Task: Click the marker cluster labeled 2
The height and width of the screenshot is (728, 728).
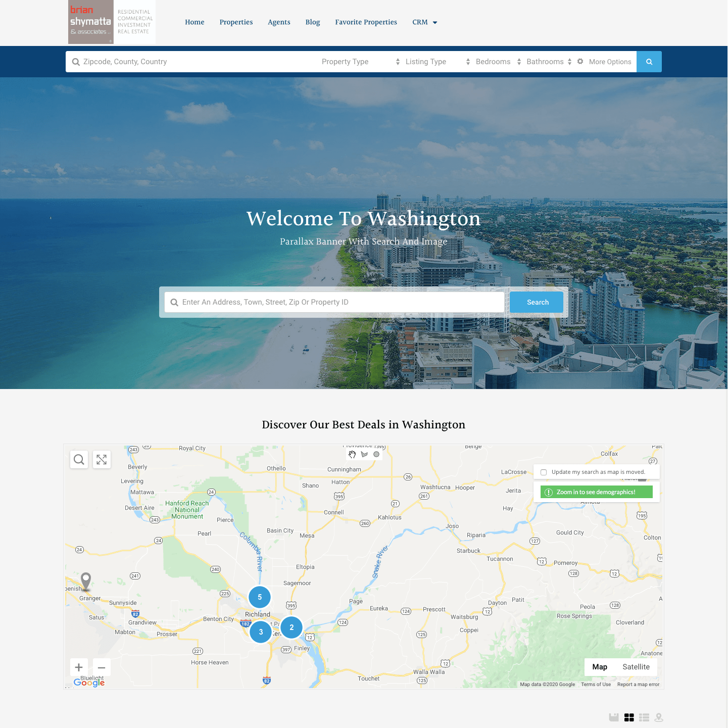Action: [x=292, y=627]
